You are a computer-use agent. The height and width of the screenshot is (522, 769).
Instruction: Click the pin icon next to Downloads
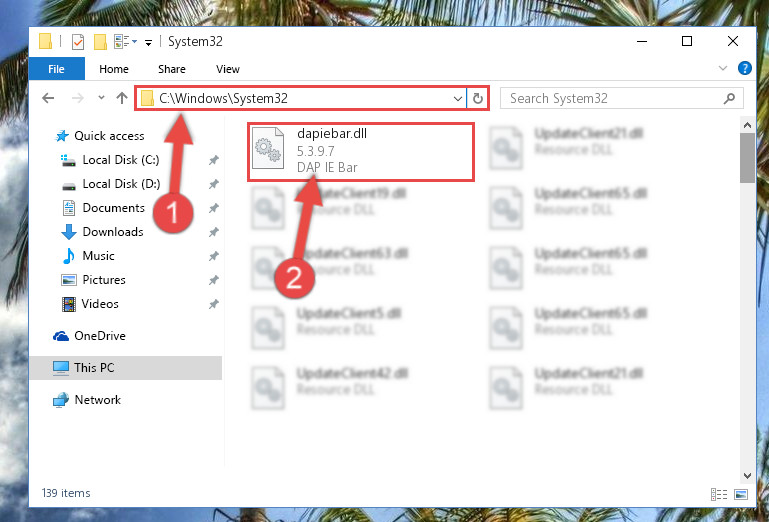coord(213,232)
